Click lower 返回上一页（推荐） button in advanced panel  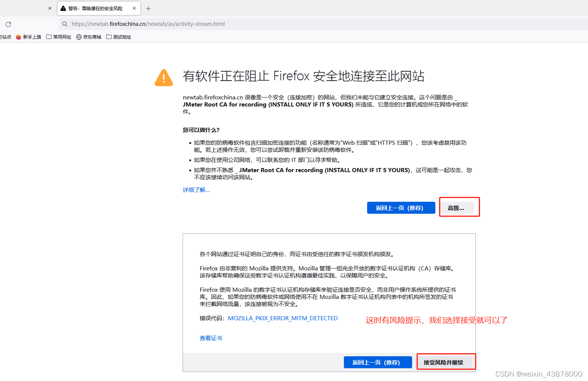(x=378, y=362)
